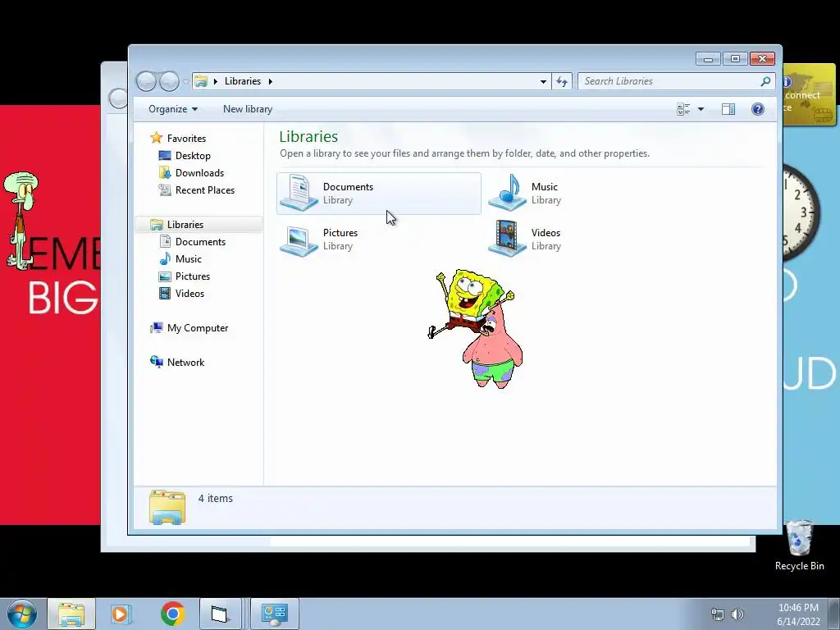Select Music in sidebar tree

[189, 258]
